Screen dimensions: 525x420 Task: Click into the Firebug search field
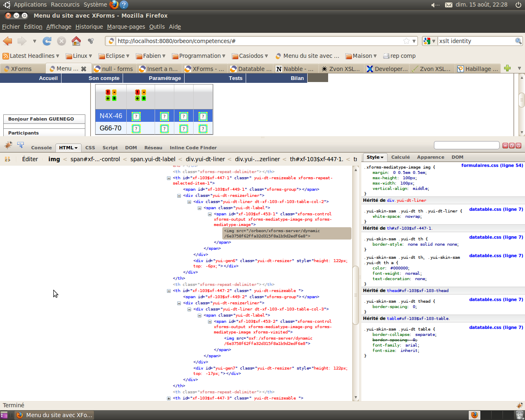(466, 145)
